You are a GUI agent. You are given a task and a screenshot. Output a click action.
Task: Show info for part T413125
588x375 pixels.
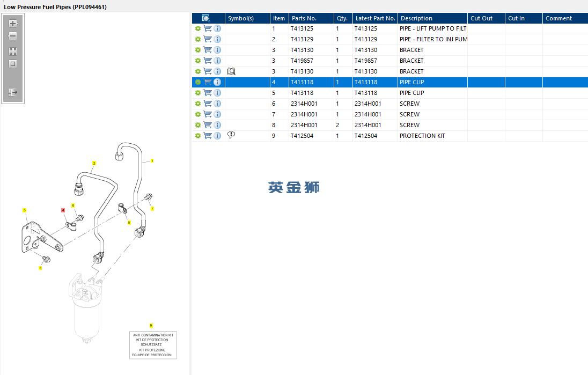coord(217,28)
